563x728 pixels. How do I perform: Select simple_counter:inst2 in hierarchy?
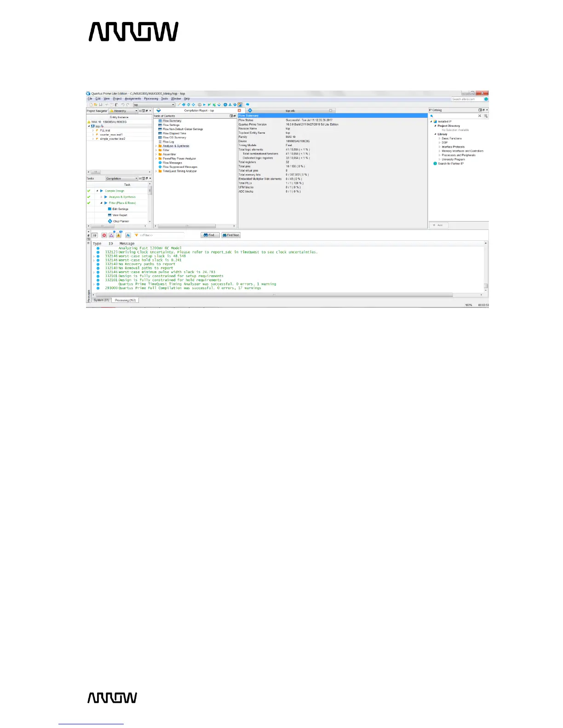click(x=113, y=139)
